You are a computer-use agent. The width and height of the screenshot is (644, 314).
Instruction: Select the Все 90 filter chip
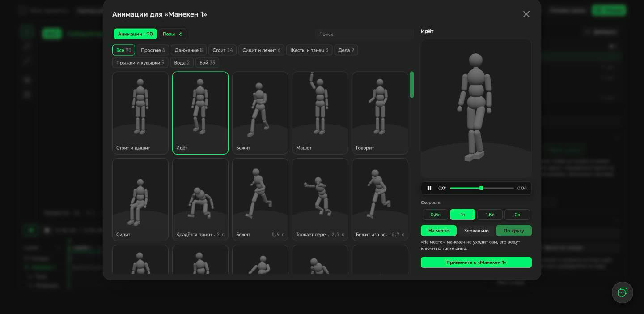[x=123, y=50]
